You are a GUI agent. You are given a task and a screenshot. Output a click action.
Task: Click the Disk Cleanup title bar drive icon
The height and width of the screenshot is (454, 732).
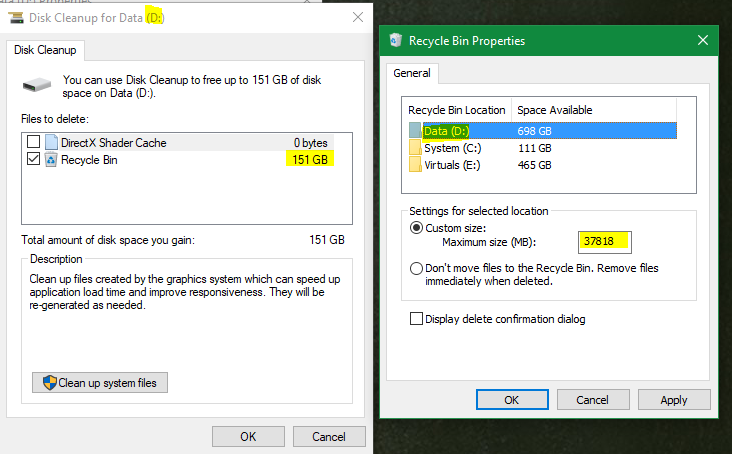[x=16, y=18]
